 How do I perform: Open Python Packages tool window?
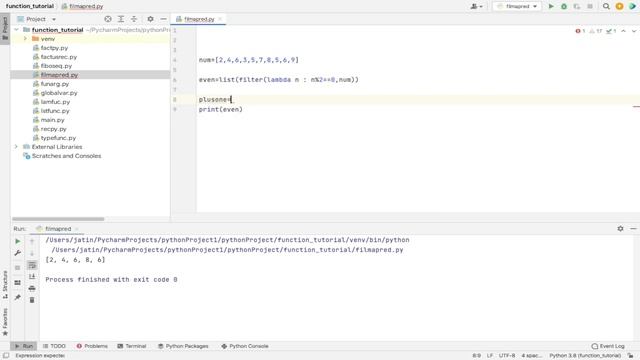tap(183, 346)
